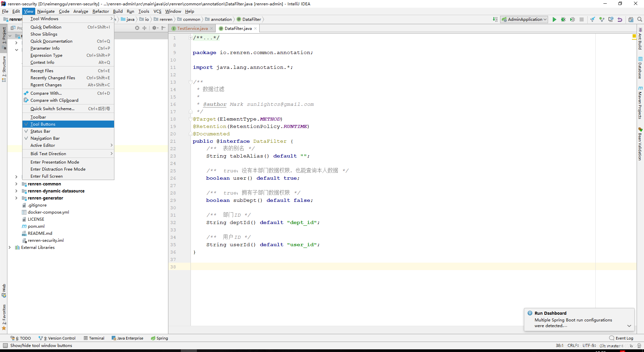Open the Ant Build tool window
644x352 pixels.
pos(640,39)
